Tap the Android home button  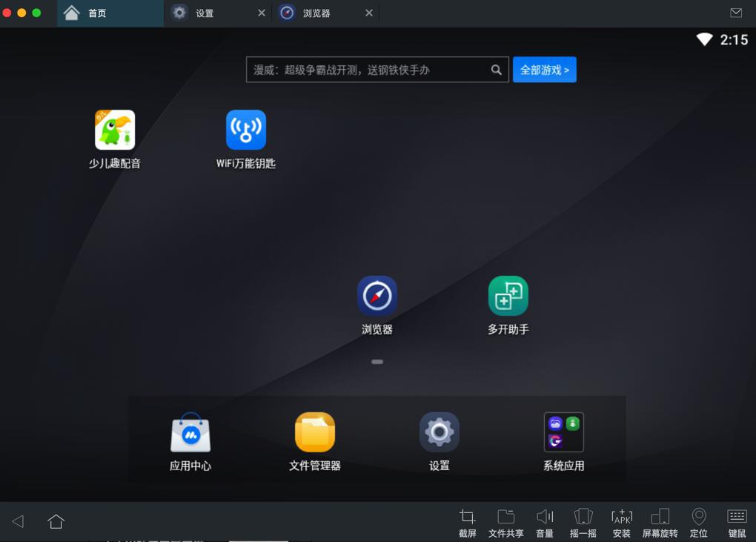pos(56,521)
